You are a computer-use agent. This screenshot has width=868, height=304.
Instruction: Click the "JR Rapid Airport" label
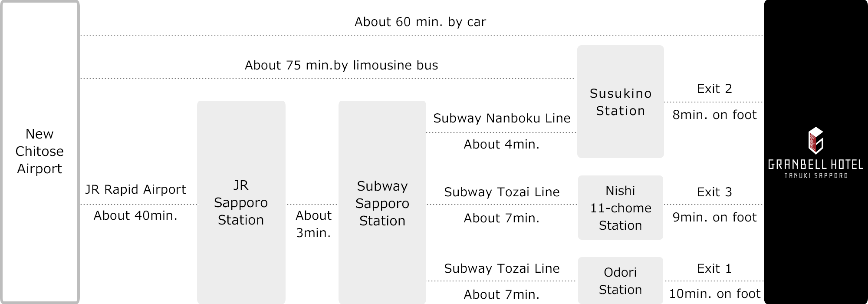(x=135, y=189)
